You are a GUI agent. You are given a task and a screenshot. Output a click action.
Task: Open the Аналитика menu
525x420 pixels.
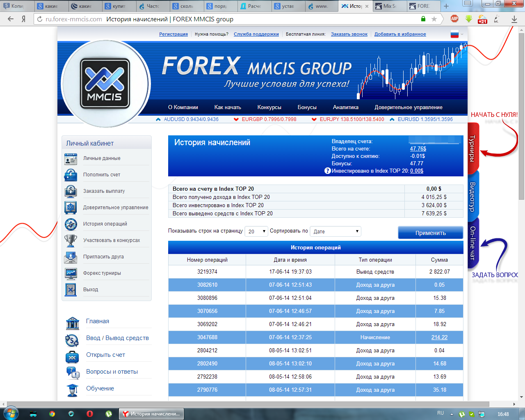(346, 107)
